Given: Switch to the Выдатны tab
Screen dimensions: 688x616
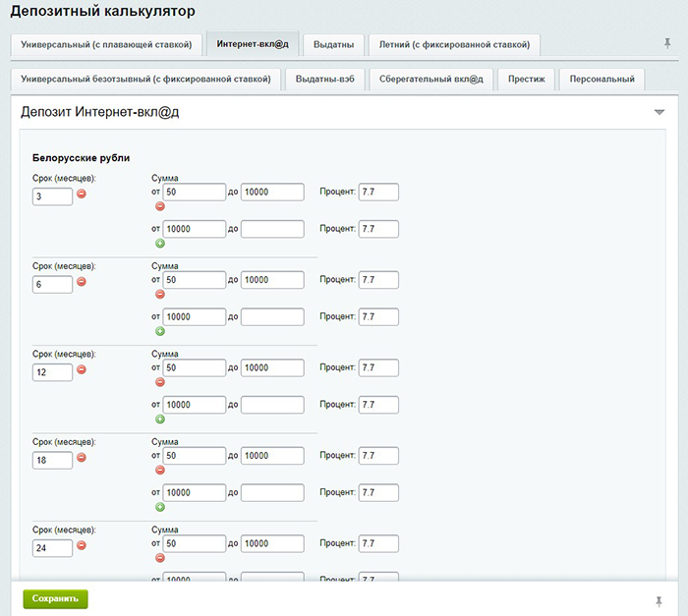Looking at the screenshot, I should tap(334, 45).
